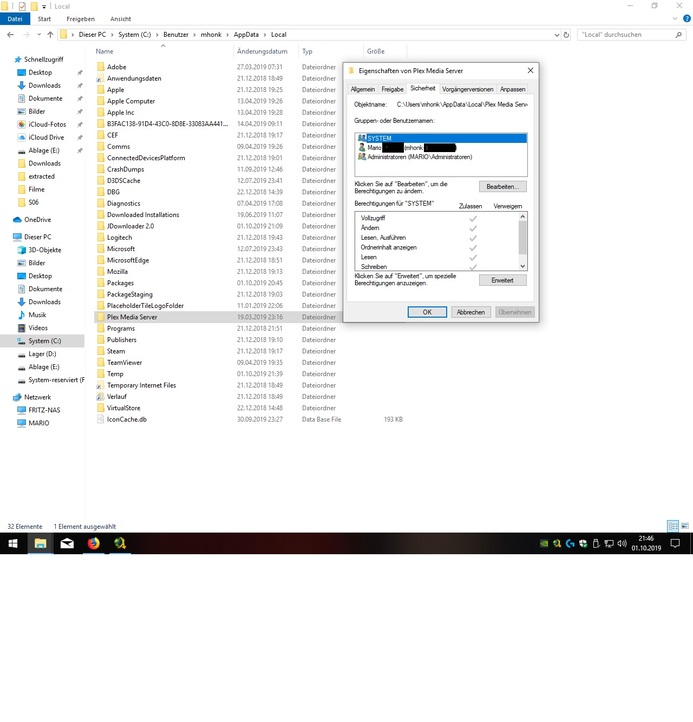Switch to Allgemein tab in properties
This screenshot has height=722, width=693.
click(362, 89)
